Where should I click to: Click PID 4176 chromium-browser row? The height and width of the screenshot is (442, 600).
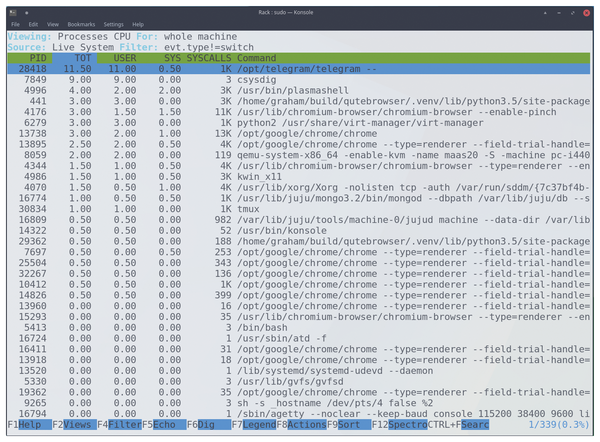coord(298,112)
